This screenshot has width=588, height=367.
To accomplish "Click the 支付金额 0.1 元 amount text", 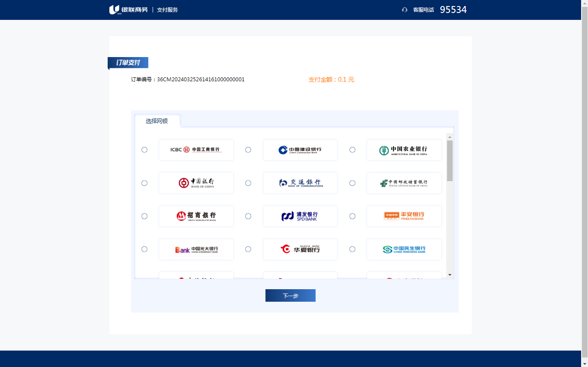I will click(331, 80).
